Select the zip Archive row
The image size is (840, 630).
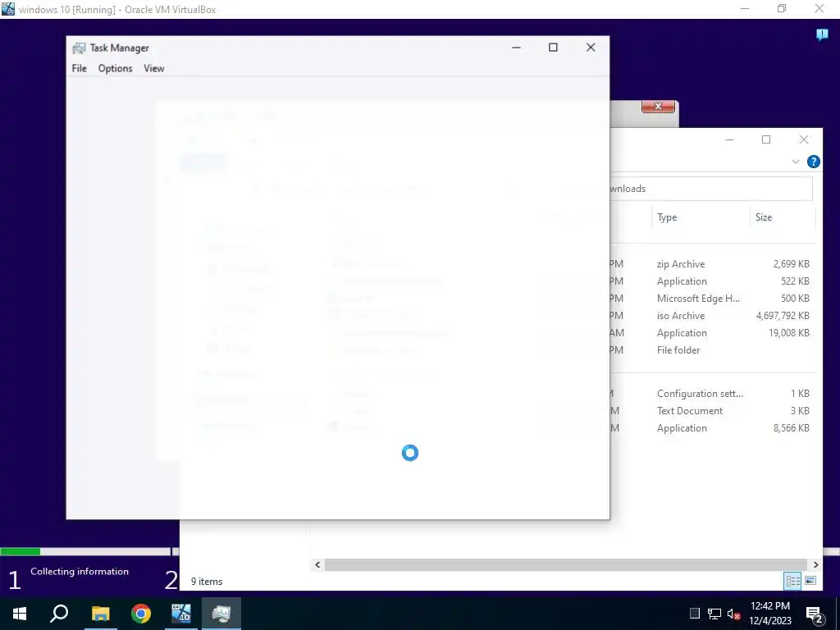click(x=713, y=264)
